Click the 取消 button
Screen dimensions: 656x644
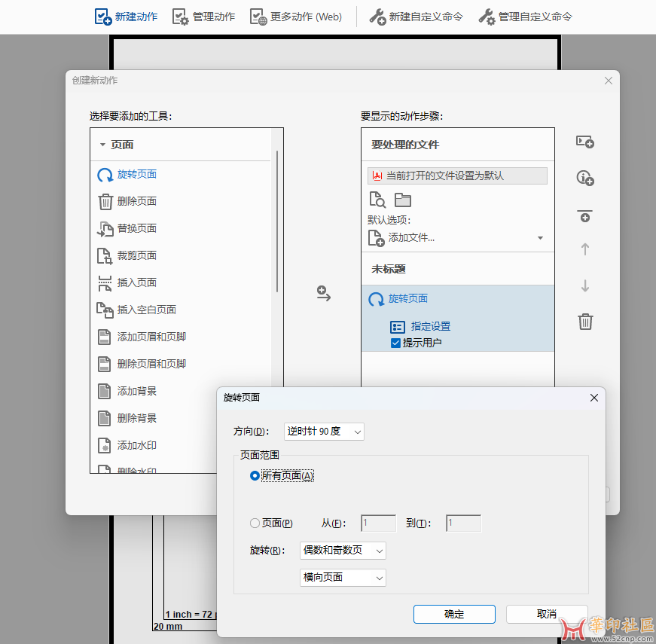pos(546,614)
